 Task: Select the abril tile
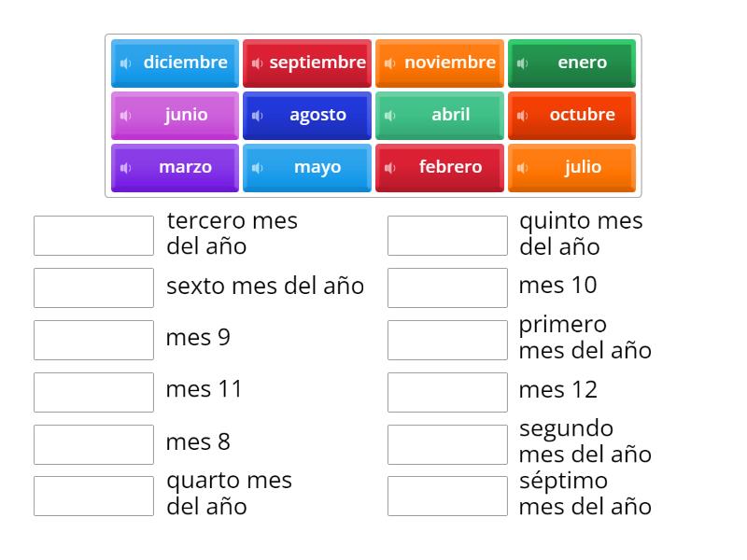coord(440,115)
